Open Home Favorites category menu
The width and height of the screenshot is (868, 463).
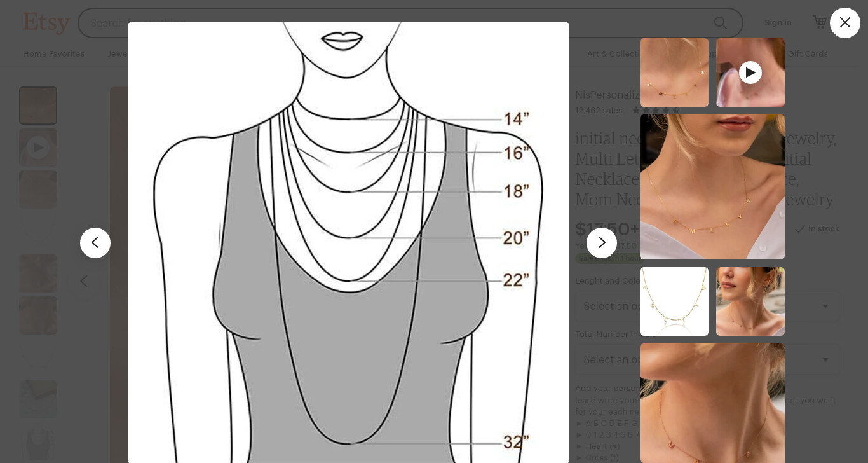click(53, 54)
